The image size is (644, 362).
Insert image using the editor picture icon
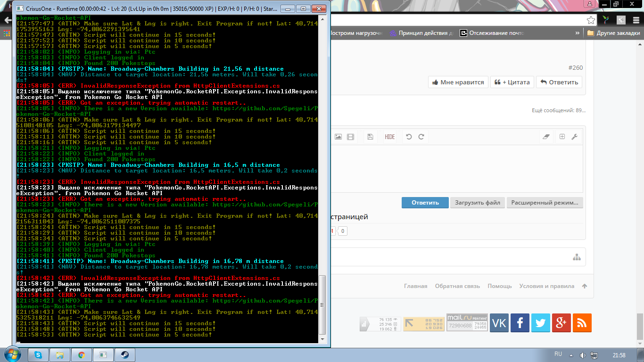(x=338, y=137)
